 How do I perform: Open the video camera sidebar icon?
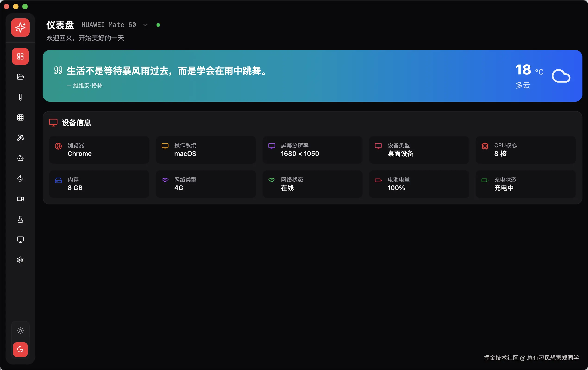coord(20,199)
